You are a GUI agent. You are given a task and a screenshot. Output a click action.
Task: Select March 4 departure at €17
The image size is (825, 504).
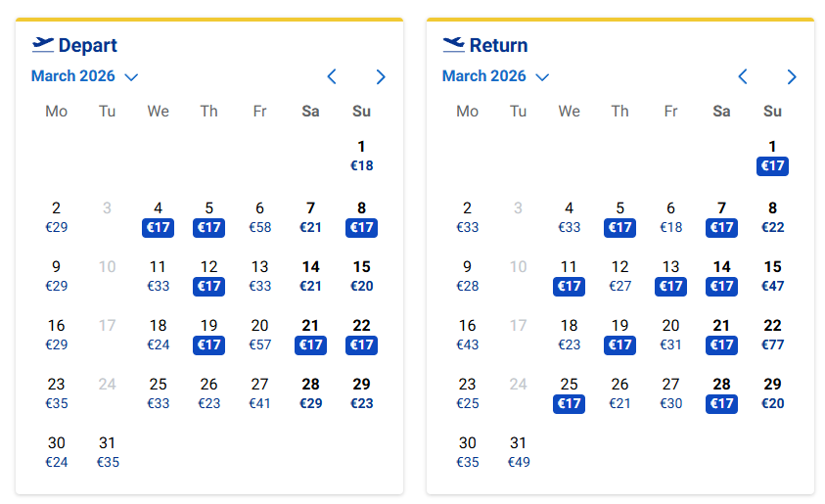tap(159, 218)
